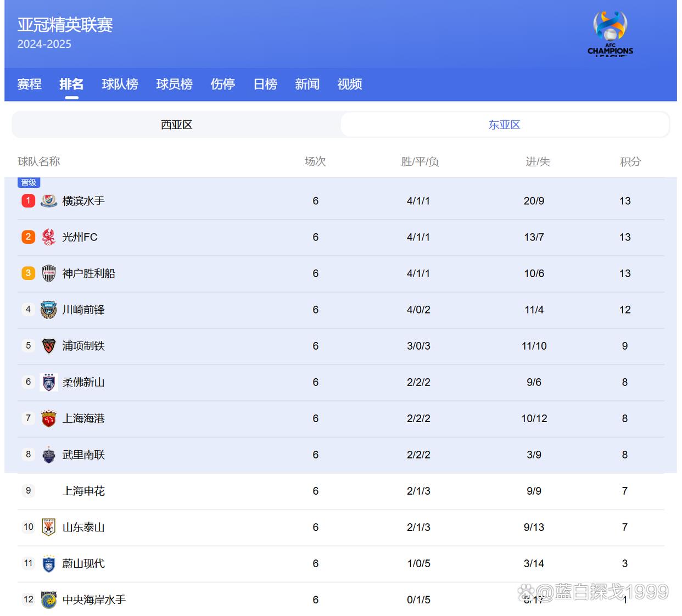Switch to the 视频 tab
This screenshot has width=682, height=616.
click(x=350, y=84)
